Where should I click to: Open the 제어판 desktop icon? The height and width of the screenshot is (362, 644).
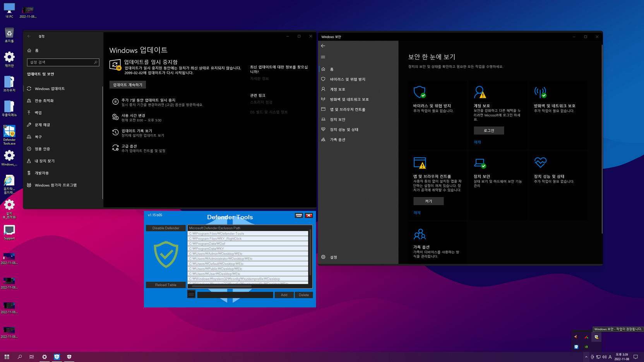coord(9,60)
